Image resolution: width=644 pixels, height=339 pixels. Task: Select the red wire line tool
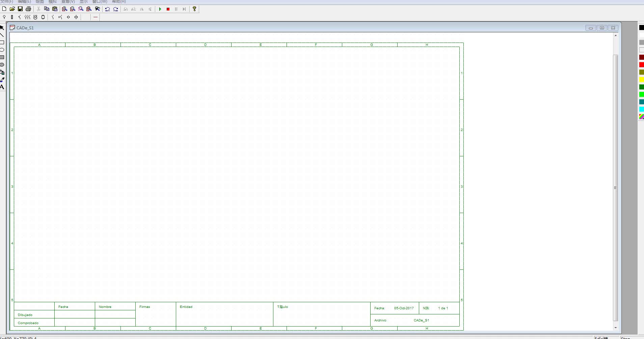tap(96, 17)
